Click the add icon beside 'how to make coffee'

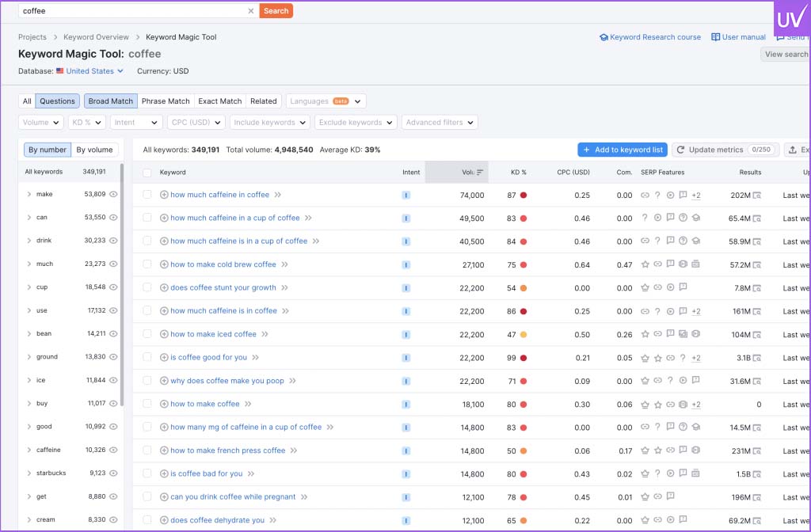pyautogui.click(x=164, y=404)
